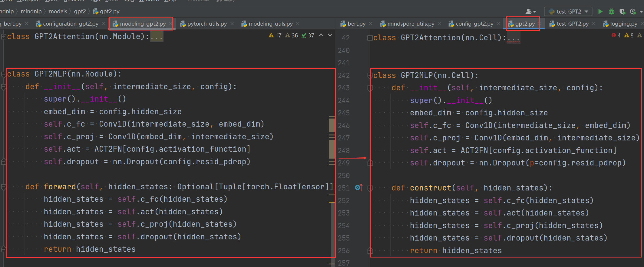The height and width of the screenshot is (267, 644).
Task: Click 'forward' method name in left editor
Action: tap(60, 187)
